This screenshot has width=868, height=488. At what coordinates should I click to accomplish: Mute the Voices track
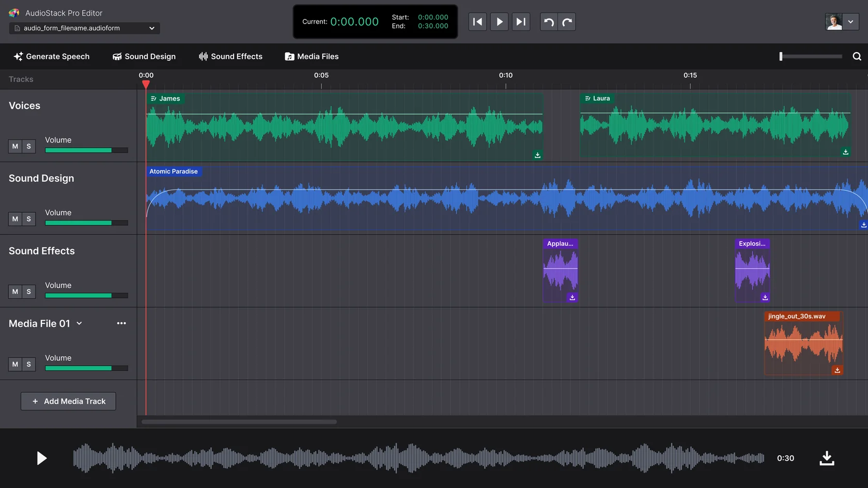pyautogui.click(x=15, y=146)
